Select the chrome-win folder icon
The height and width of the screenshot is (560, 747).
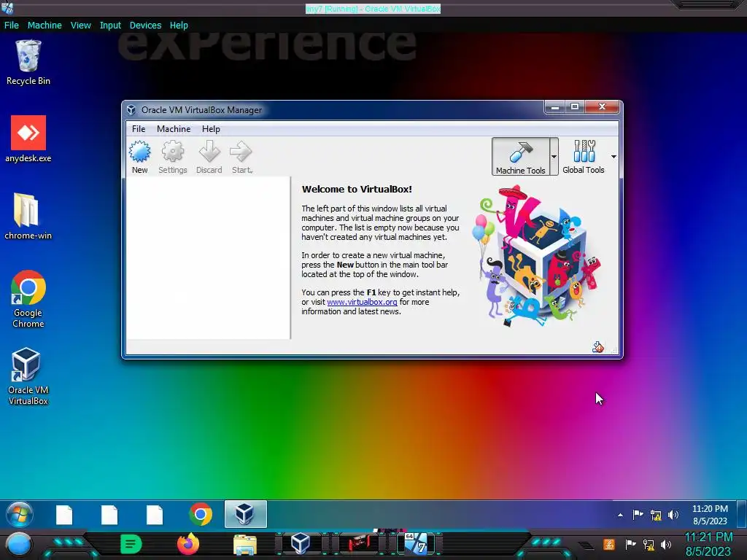point(28,216)
